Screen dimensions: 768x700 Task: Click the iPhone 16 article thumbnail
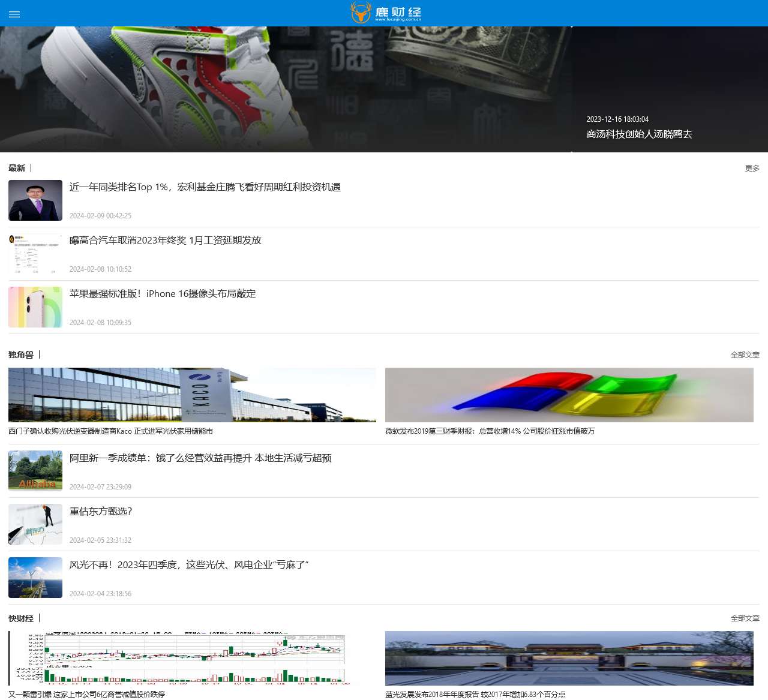point(35,307)
